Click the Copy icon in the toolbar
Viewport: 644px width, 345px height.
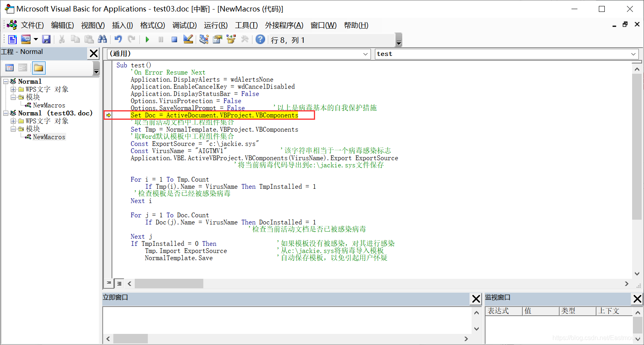(75, 39)
